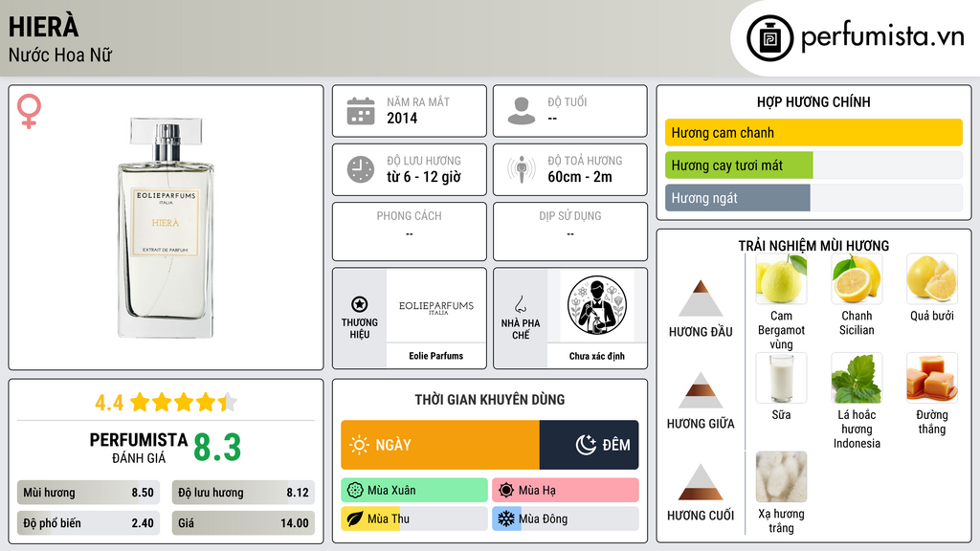Click the pink female gender symbol
The height and width of the screenshot is (551, 980).
pos(29,111)
